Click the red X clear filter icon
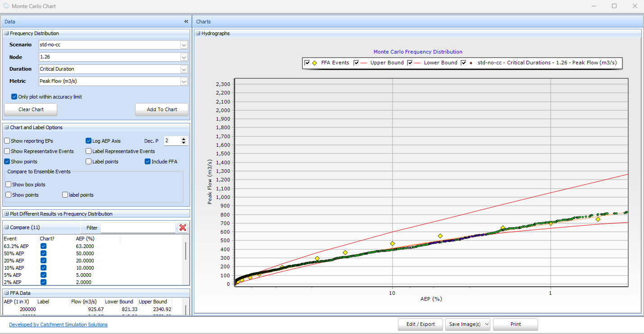The height and width of the screenshot is (334, 644). 183,228
